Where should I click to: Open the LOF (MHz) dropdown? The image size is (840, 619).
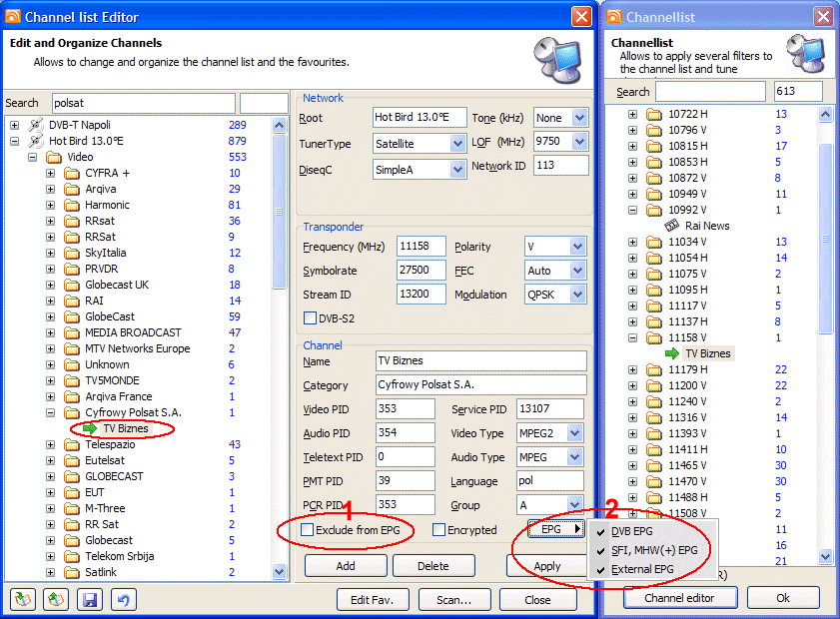[579, 142]
